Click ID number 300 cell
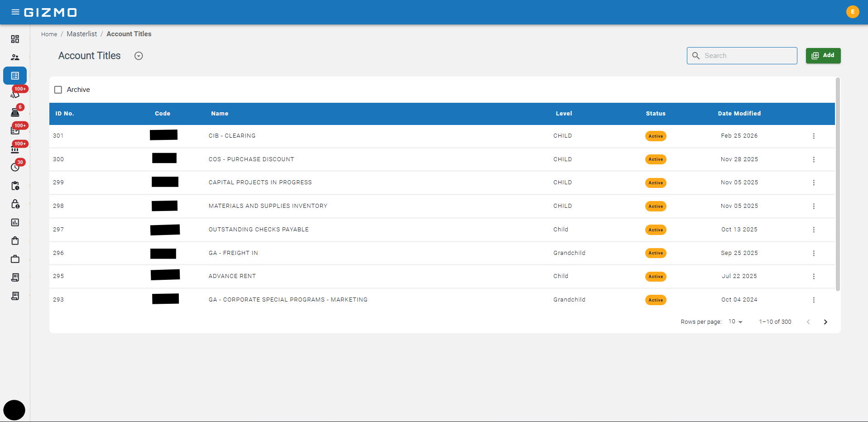The width and height of the screenshot is (868, 422). 58,159
